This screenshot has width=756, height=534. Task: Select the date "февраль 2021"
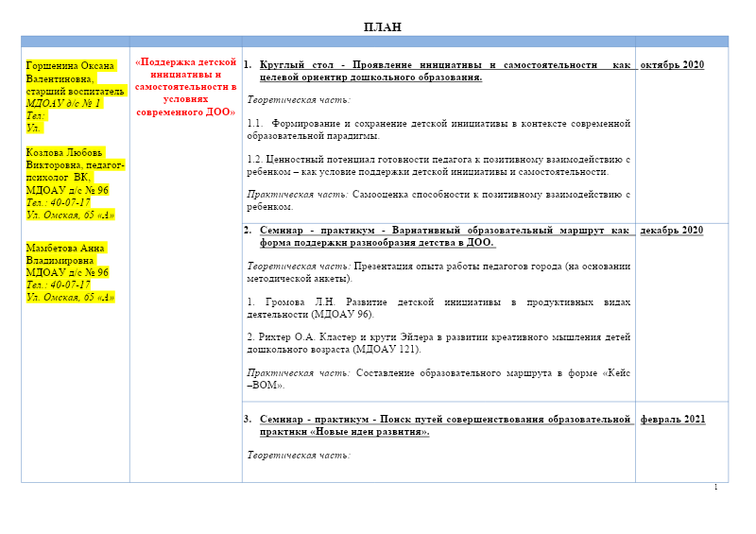point(672,419)
